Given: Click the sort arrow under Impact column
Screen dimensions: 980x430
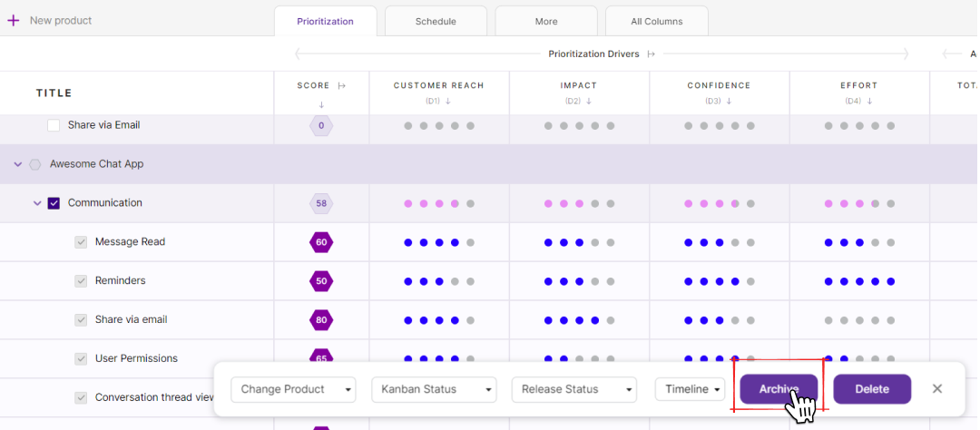Looking at the screenshot, I should 588,101.
